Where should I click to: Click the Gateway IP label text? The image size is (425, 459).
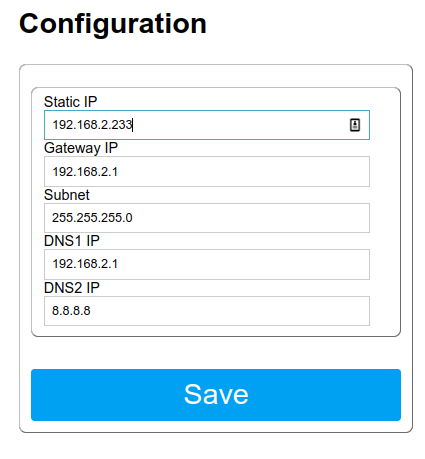click(x=81, y=148)
